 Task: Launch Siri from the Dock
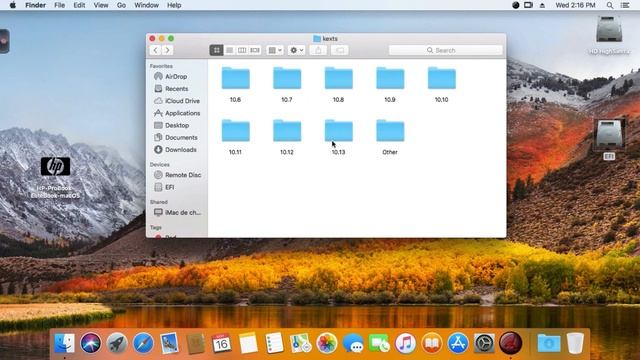click(x=91, y=343)
